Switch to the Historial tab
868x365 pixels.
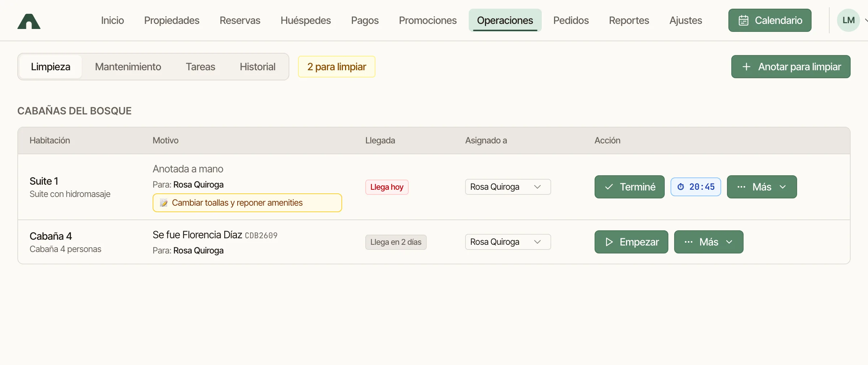click(258, 67)
